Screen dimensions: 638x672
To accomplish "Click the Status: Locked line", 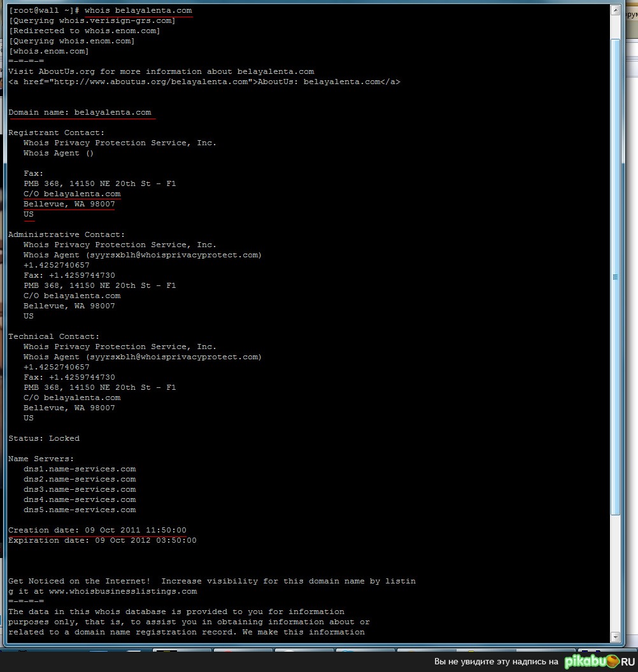I will 44,439.
